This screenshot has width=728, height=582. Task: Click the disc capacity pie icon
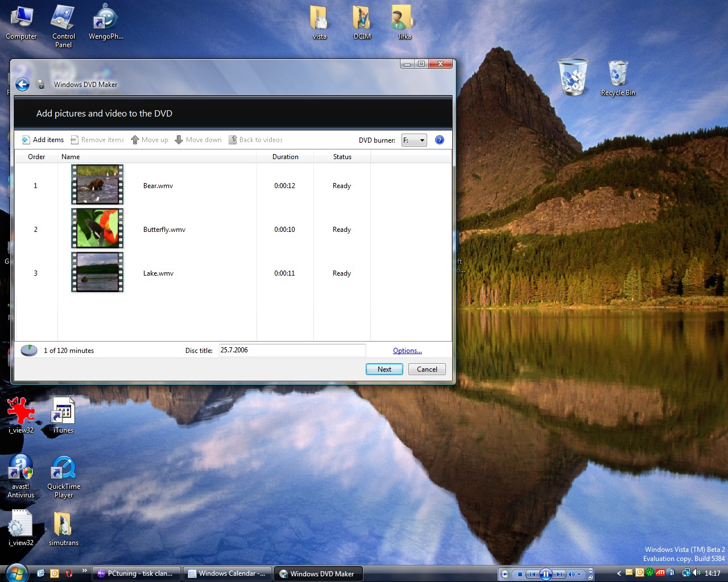coord(29,350)
